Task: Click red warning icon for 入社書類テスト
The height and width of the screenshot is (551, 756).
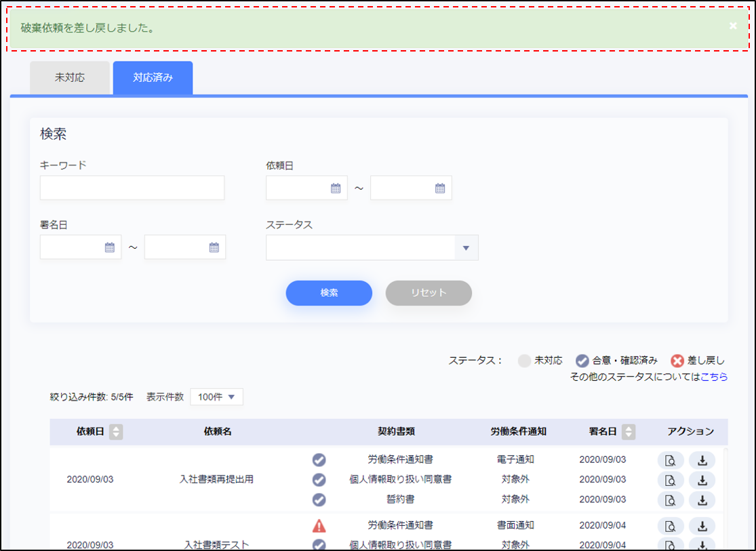Action: (319, 525)
